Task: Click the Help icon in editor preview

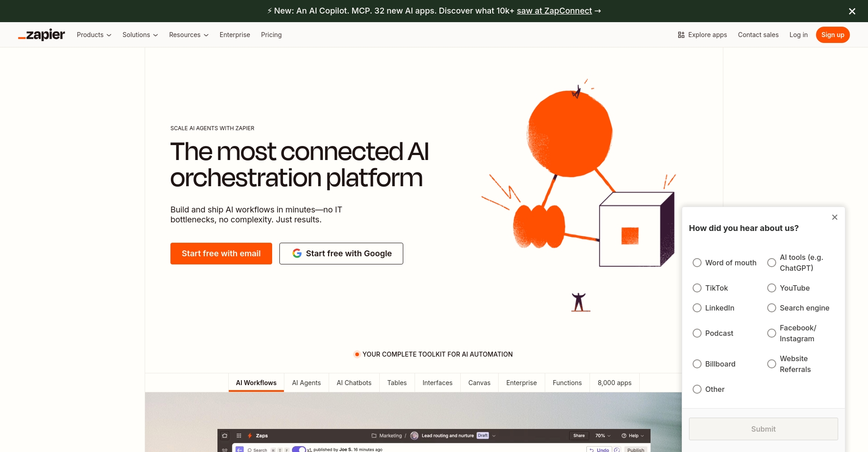Action: [x=624, y=436]
